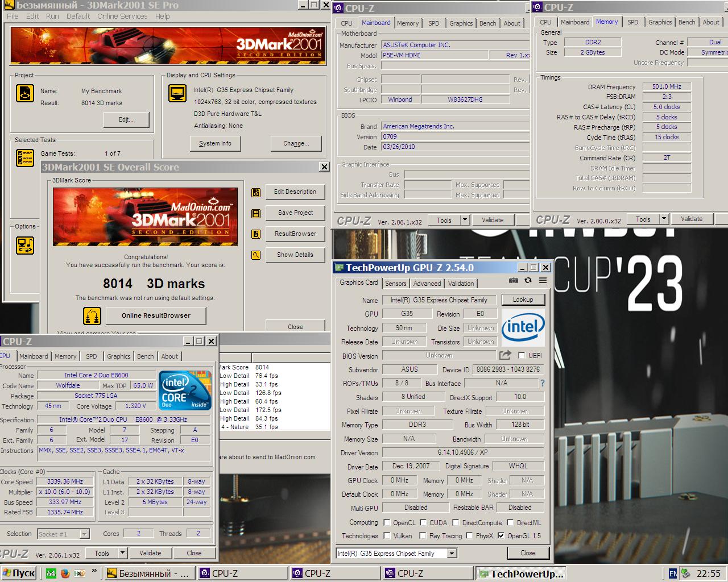Click the GPU-Z refresh icon
The width and height of the screenshot is (728, 582).
click(x=528, y=280)
